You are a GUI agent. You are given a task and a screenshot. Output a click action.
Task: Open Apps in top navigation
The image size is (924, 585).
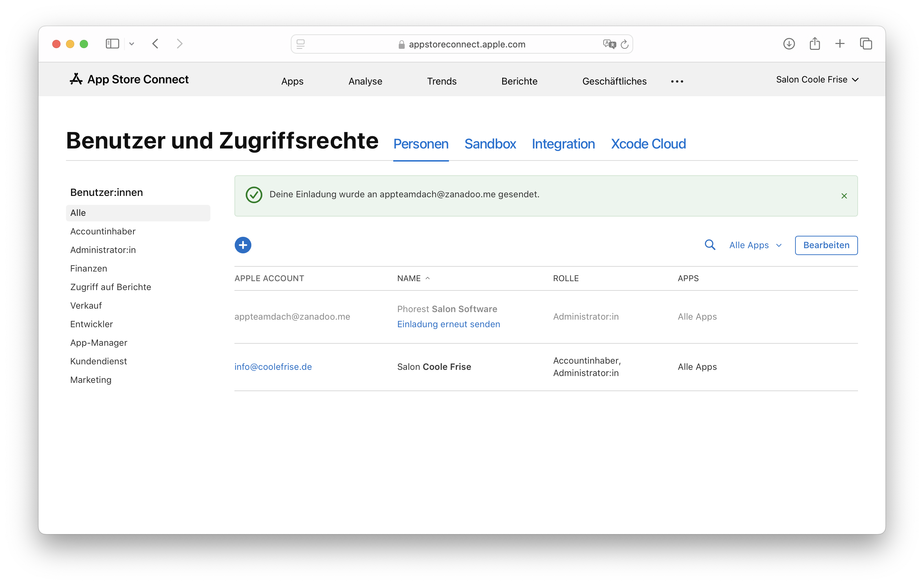292,81
